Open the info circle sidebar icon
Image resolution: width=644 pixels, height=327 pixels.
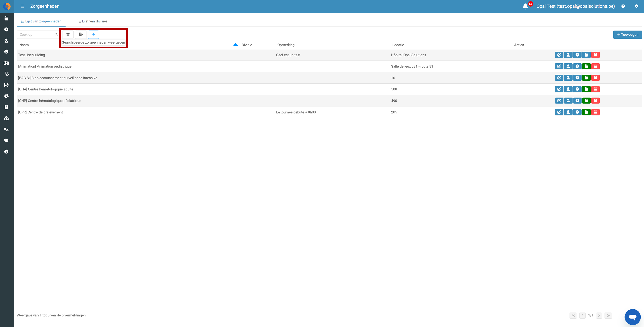[6, 152]
